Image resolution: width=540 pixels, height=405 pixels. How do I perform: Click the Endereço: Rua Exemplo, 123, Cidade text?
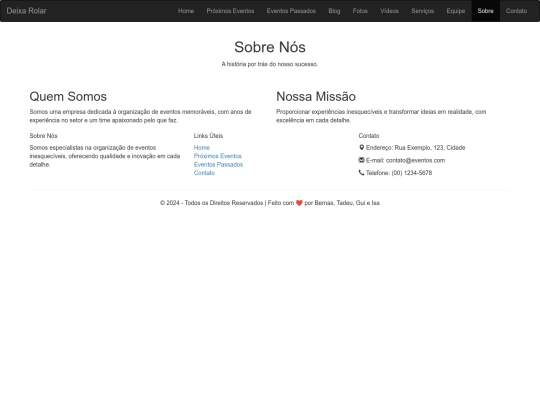(x=416, y=148)
